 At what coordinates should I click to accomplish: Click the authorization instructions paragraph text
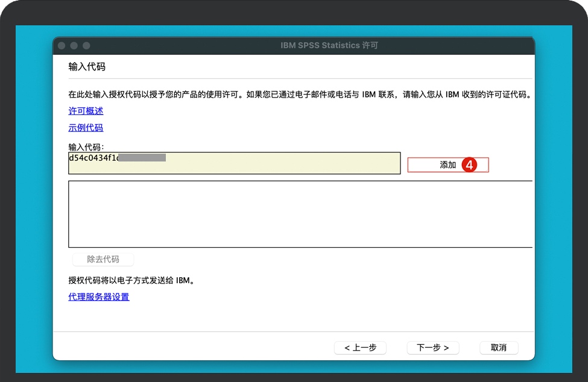(x=299, y=95)
